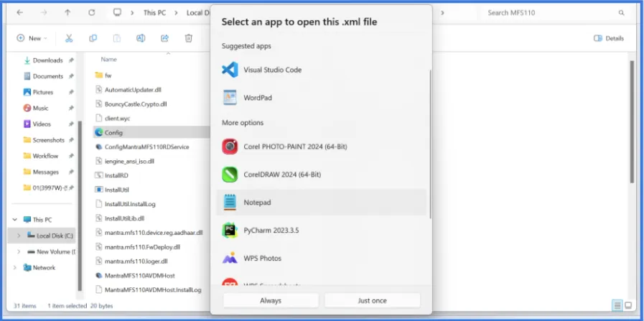Switch to large thumbnails view icon
Viewport: 644px width, 321px height.
pyautogui.click(x=628, y=305)
